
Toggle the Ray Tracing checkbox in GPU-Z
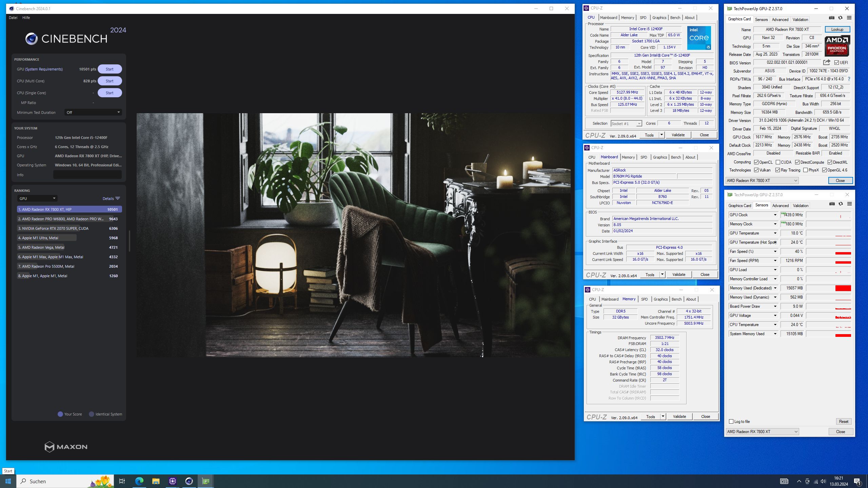pos(777,170)
